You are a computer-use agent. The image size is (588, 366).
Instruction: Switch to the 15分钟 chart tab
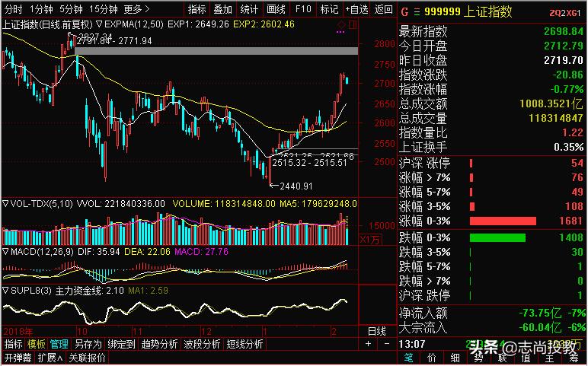tap(104, 9)
